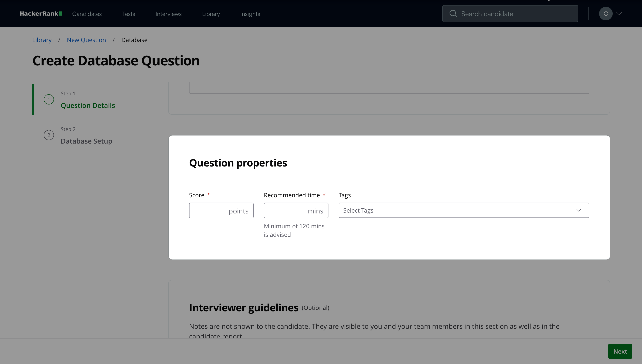
Task: Click the user avatar "C" icon
Action: tap(605, 14)
